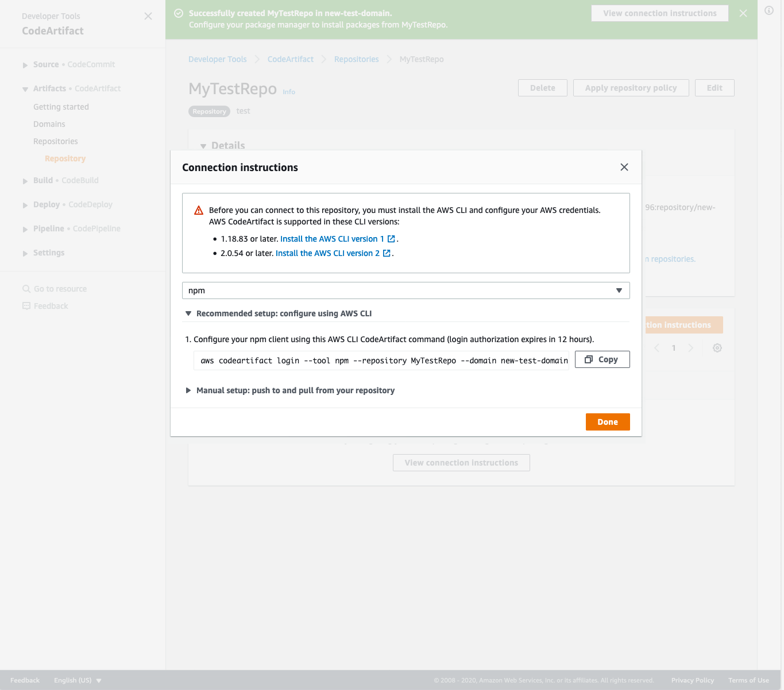Open Getting started in sidebar

pyautogui.click(x=61, y=107)
